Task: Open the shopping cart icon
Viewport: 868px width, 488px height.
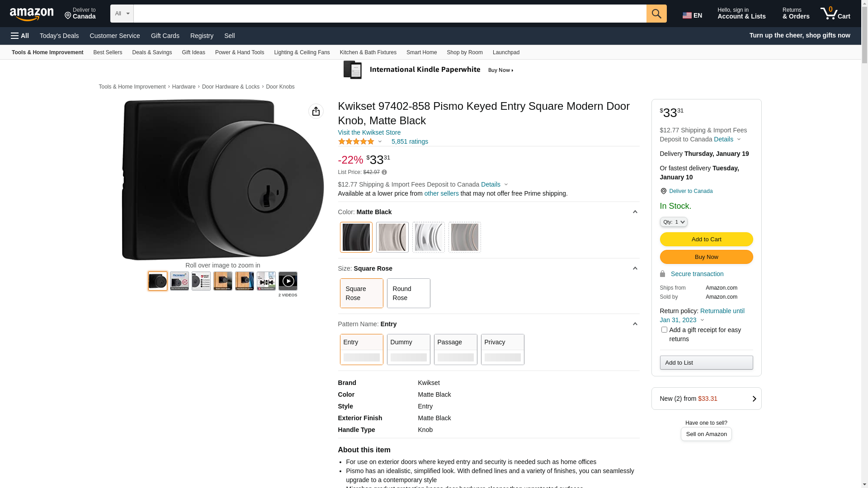Action: click(x=835, y=14)
